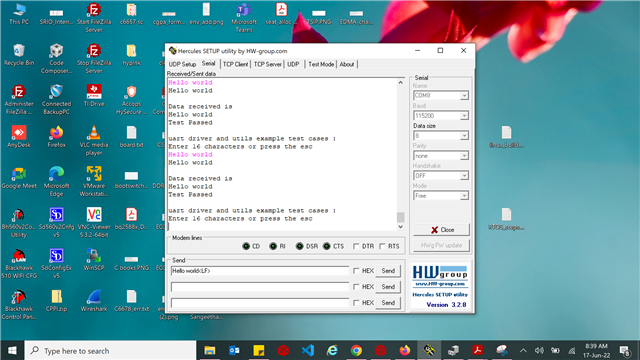Switch to the UDP tab
The width and height of the screenshot is (640, 360).
tap(293, 64)
